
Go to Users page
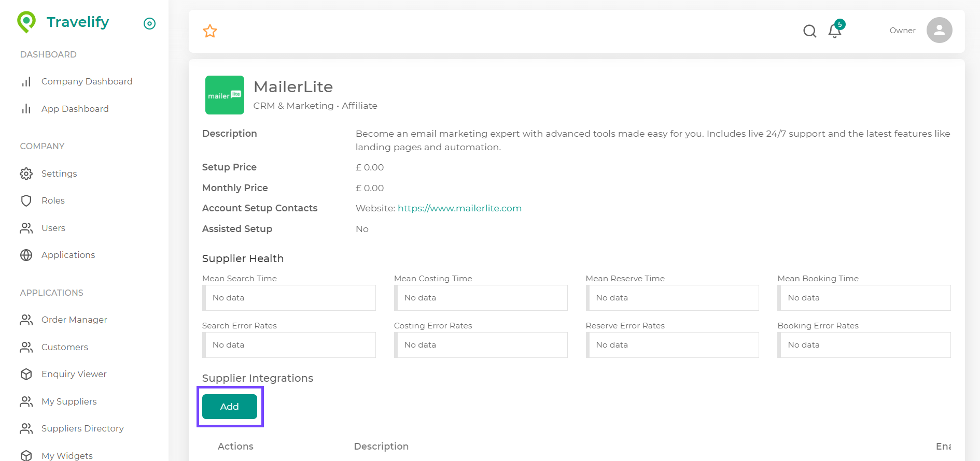[53, 228]
